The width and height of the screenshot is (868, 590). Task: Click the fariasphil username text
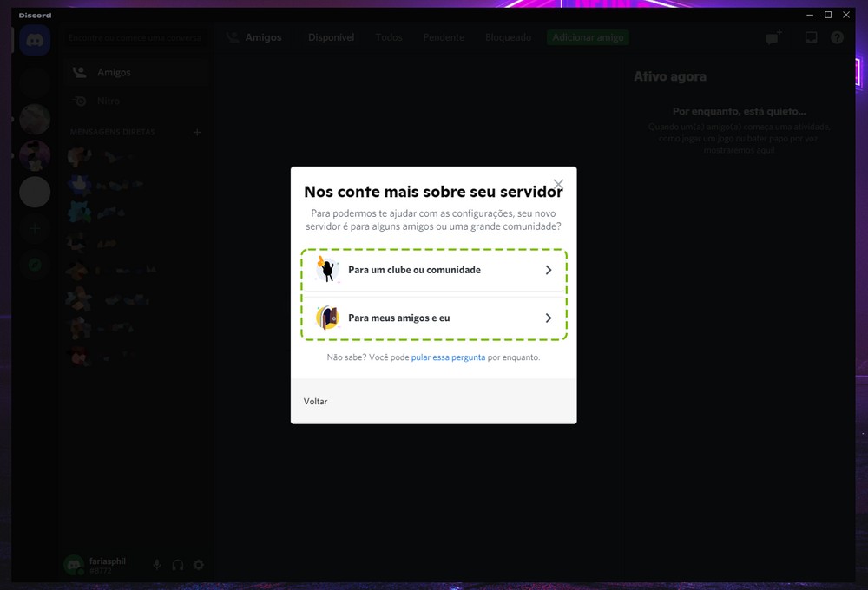click(x=108, y=560)
